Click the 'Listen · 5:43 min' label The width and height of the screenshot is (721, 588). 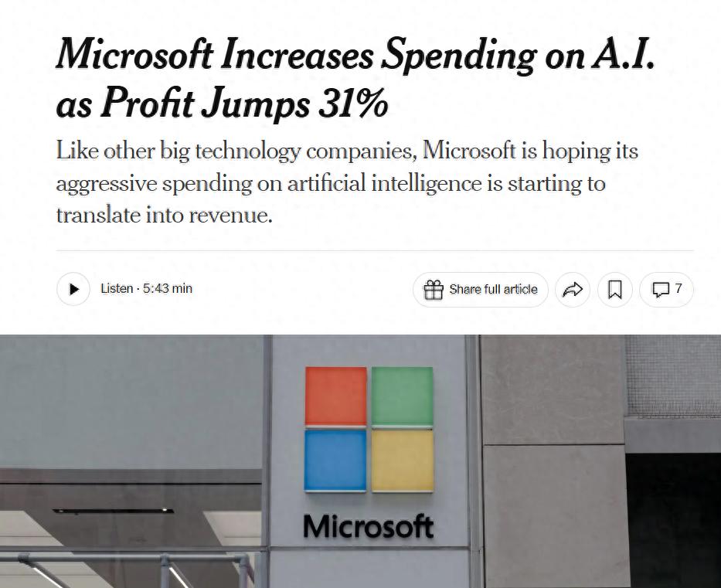[x=146, y=289]
